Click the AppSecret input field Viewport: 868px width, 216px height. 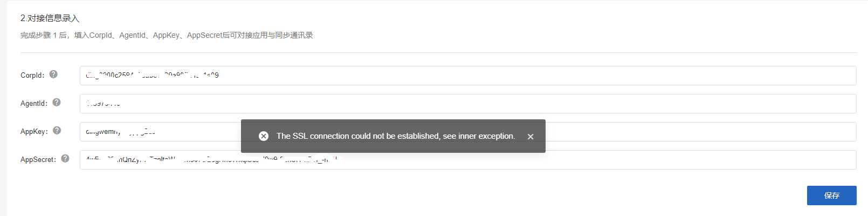pos(593,160)
